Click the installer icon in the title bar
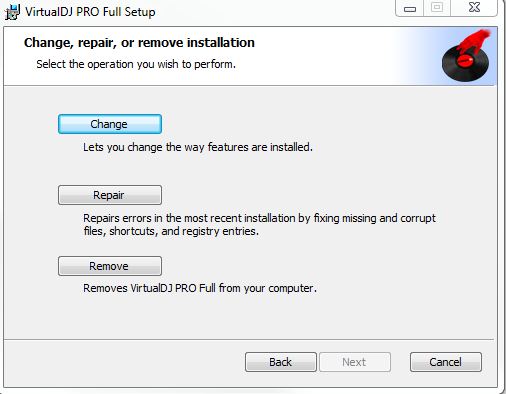Viewport: 506px width, 394px height. pos(12,12)
